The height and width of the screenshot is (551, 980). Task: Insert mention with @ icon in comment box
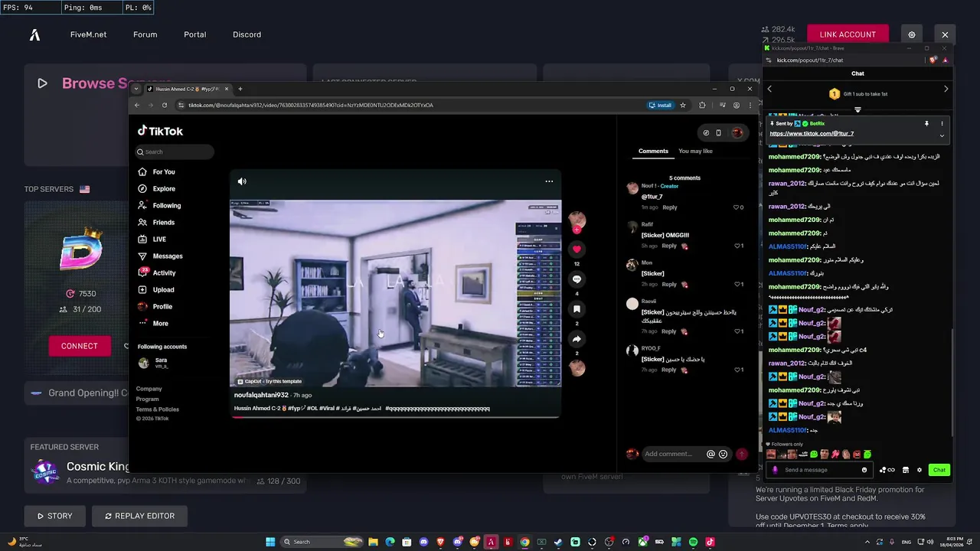pyautogui.click(x=710, y=455)
